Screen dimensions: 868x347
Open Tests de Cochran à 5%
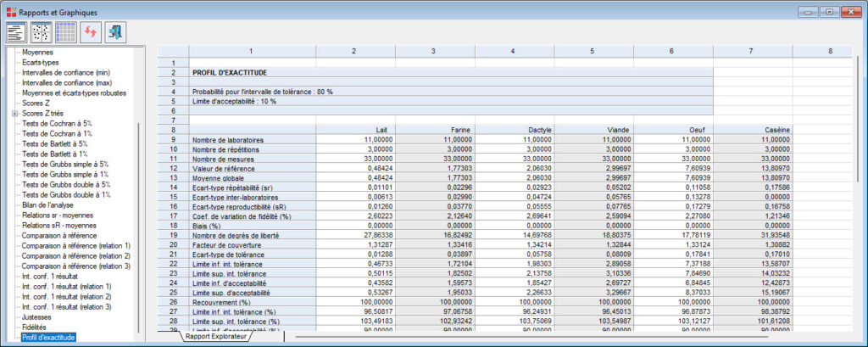point(57,123)
